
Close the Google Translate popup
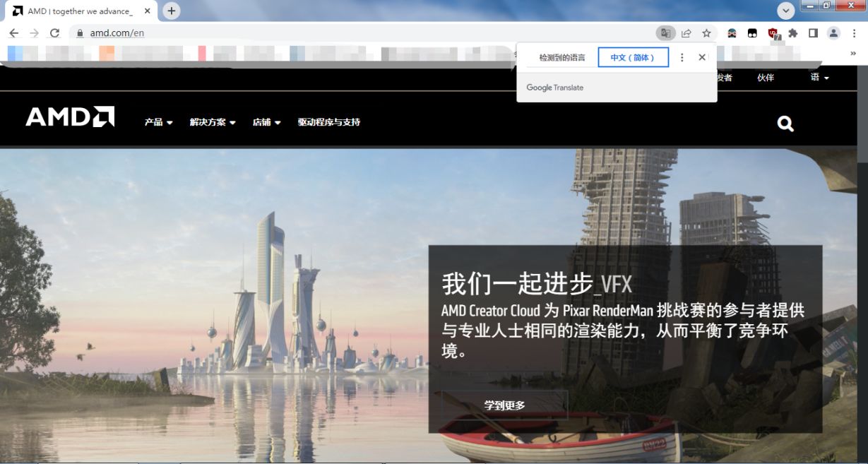tap(702, 58)
